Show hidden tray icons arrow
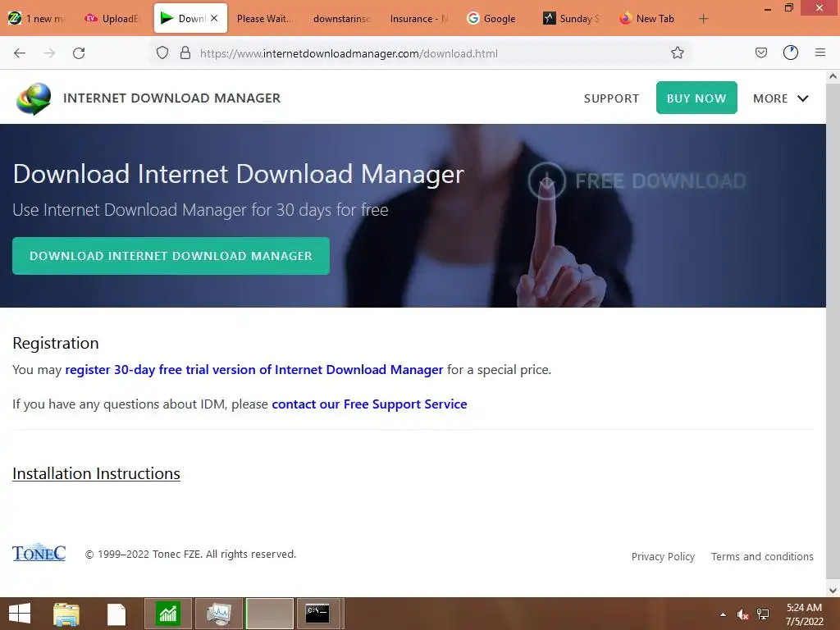 pos(723,614)
